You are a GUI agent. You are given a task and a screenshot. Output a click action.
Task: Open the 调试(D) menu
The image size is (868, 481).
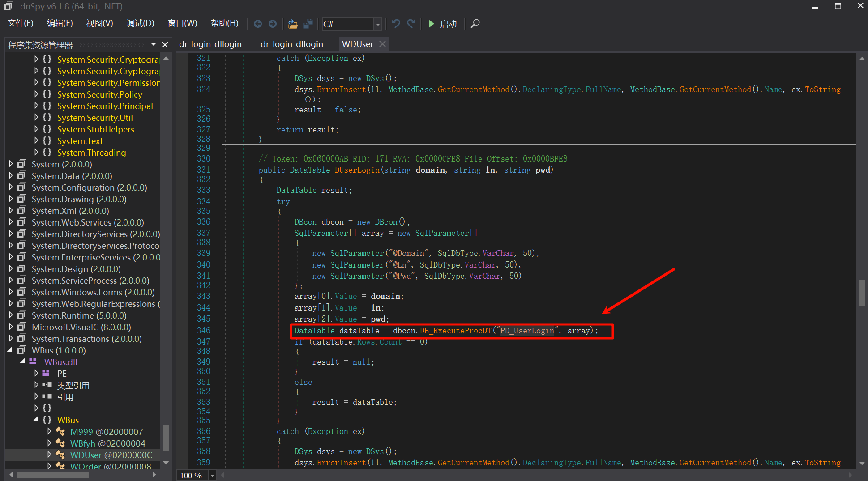tap(140, 23)
